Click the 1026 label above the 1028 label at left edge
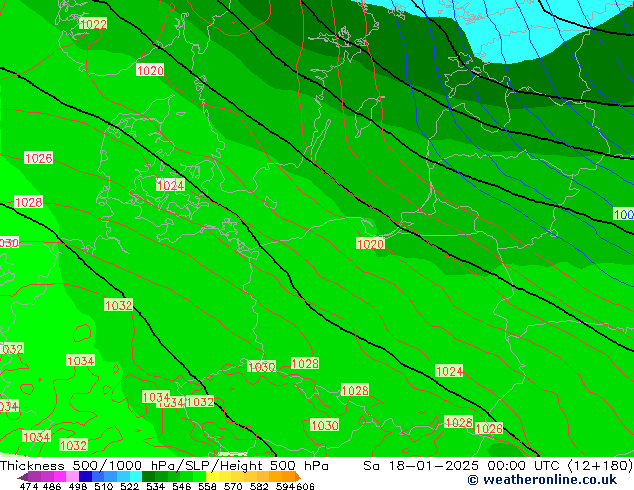634x490 pixels. (x=38, y=158)
